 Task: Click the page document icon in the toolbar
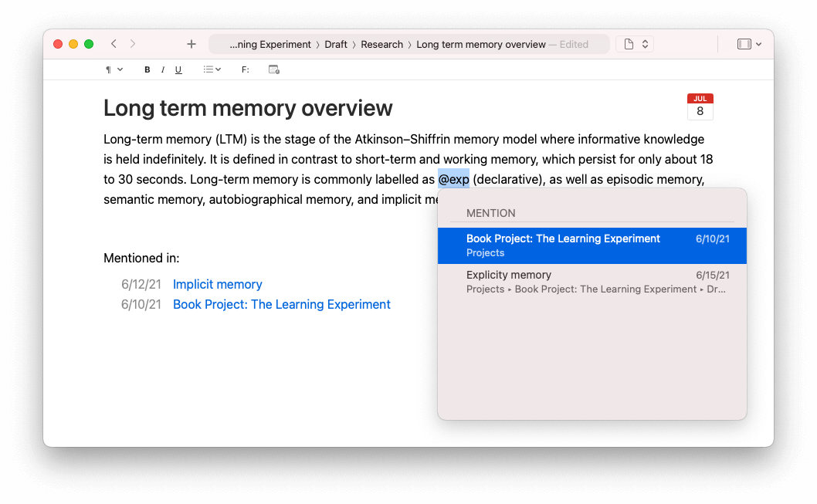627,44
